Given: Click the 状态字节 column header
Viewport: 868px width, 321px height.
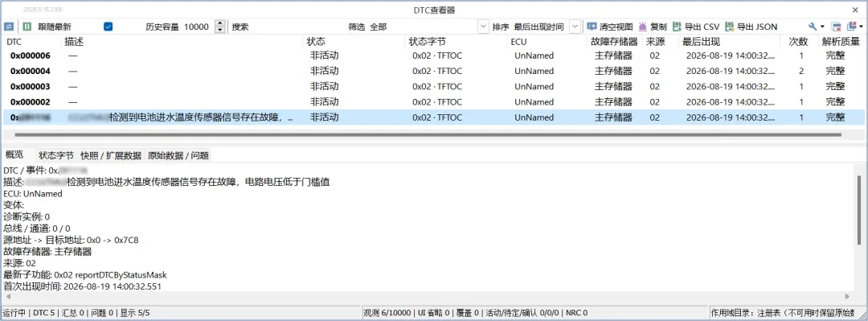Looking at the screenshot, I should pyautogui.click(x=456, y=42).
